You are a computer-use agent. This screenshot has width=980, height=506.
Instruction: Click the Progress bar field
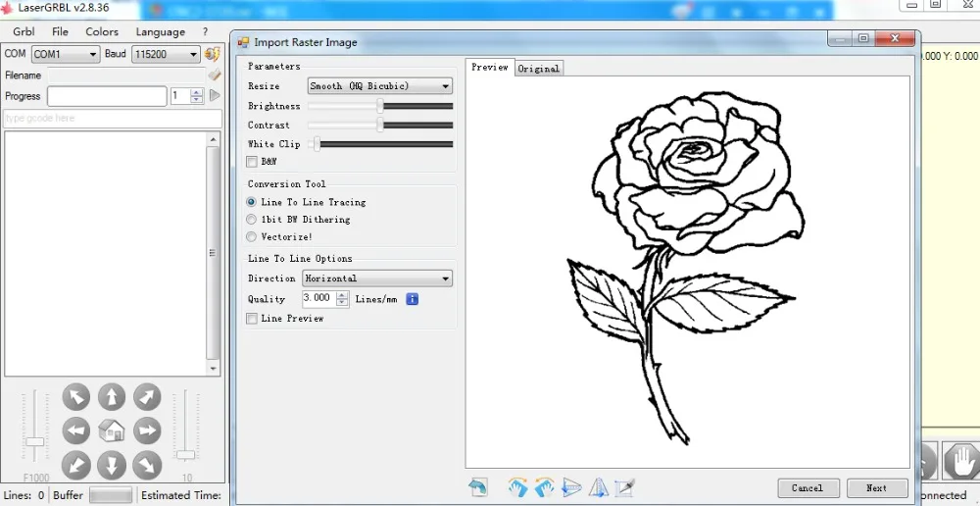coord(107,96)
